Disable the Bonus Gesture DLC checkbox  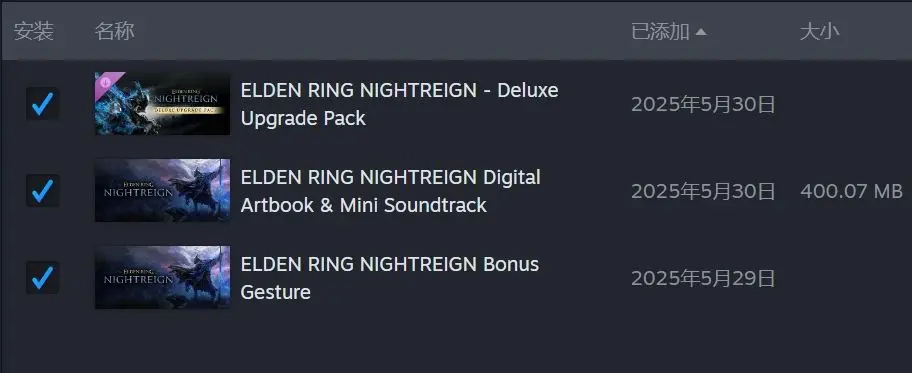[x=42, y=277]
